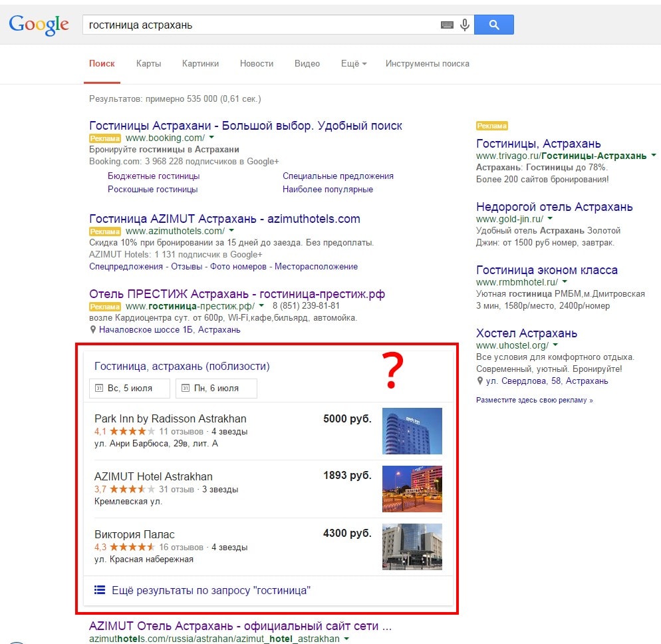Image resolution: width=661 pixels, height=644 pixels.
Task: Open the Гостиницы, Астрахань trivago ad
Action: tap(539, 144)
